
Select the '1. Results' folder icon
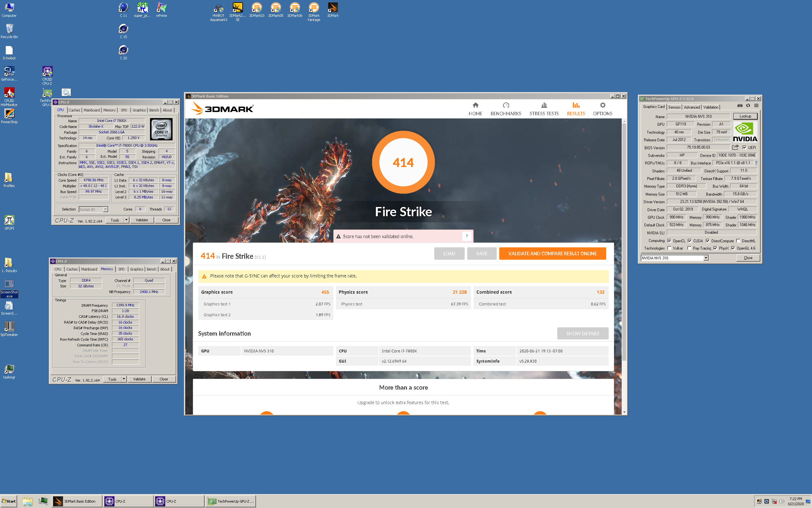coord(9,265)
